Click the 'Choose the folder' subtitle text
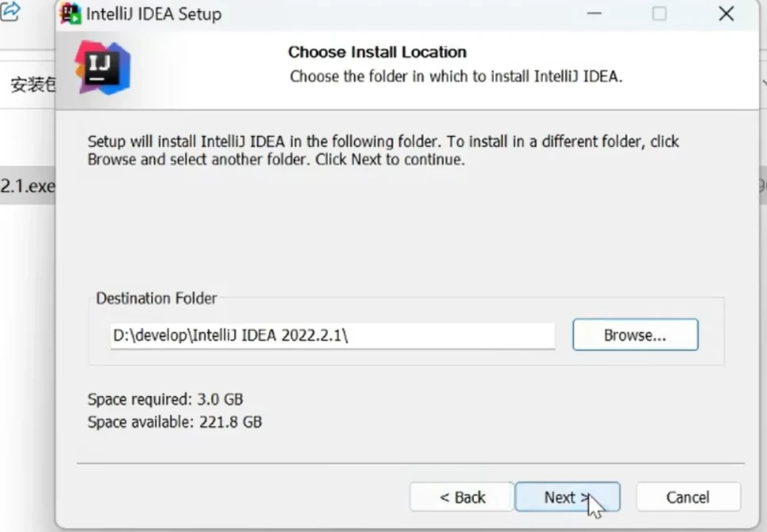This screenshot has height=532, width=767. coord(457,77)
